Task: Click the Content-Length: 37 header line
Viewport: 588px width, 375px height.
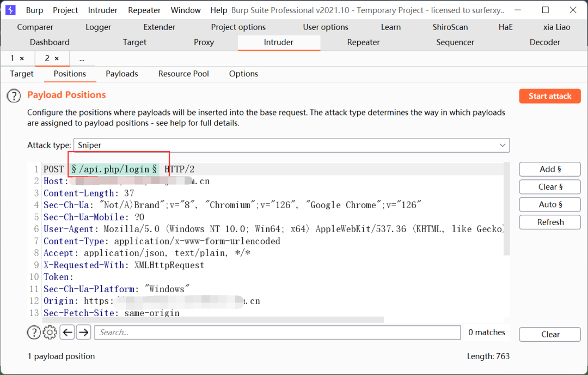Action: tap(89, 193)
